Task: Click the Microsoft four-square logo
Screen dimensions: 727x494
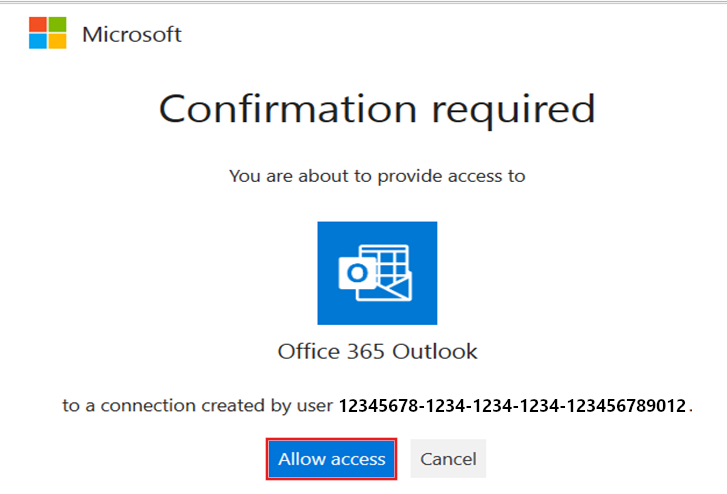Action: [48, 33]
